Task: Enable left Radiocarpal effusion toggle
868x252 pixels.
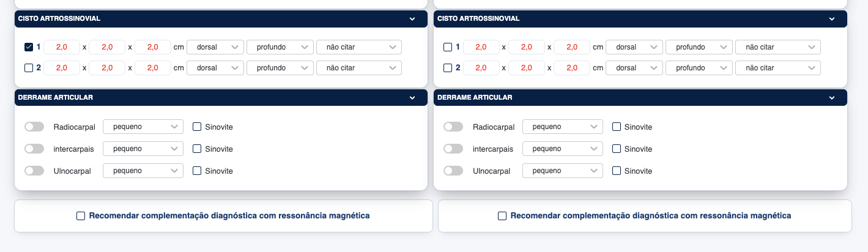Action: tap(34, 127)
